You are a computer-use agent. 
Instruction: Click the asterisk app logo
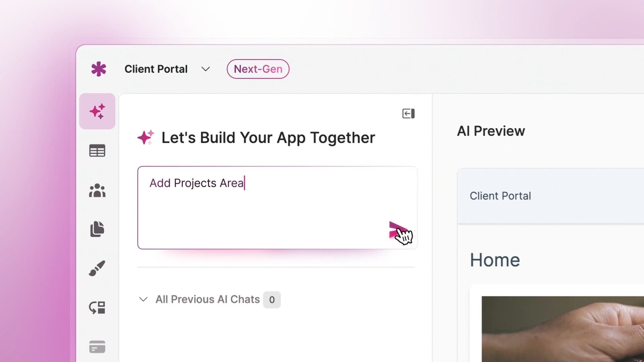click(98, 69)
